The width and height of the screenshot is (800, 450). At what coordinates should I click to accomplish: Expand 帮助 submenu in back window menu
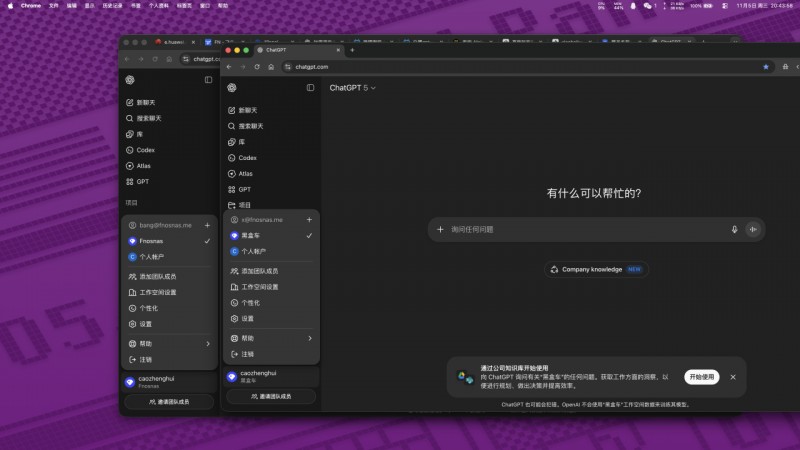[x=169, y=344]
